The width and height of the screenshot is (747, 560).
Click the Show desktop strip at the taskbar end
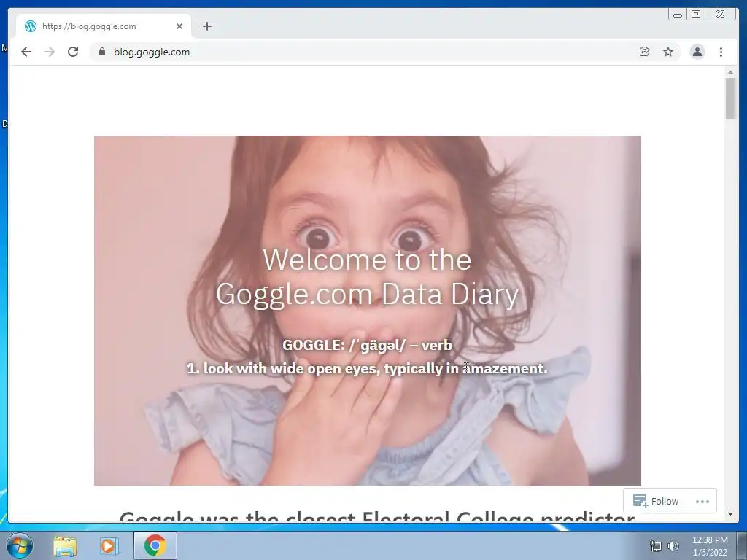tap(742, 545)
